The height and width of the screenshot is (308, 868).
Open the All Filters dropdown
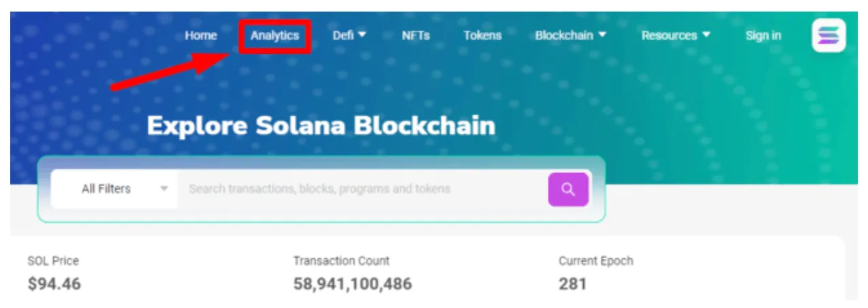tap(114, 189)
